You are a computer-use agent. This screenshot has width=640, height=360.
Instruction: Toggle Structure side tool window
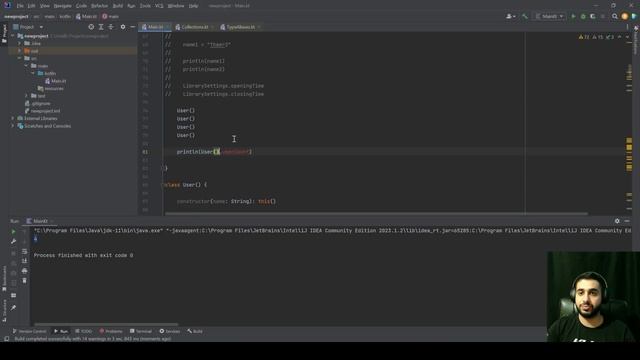[x=4, y=310]
